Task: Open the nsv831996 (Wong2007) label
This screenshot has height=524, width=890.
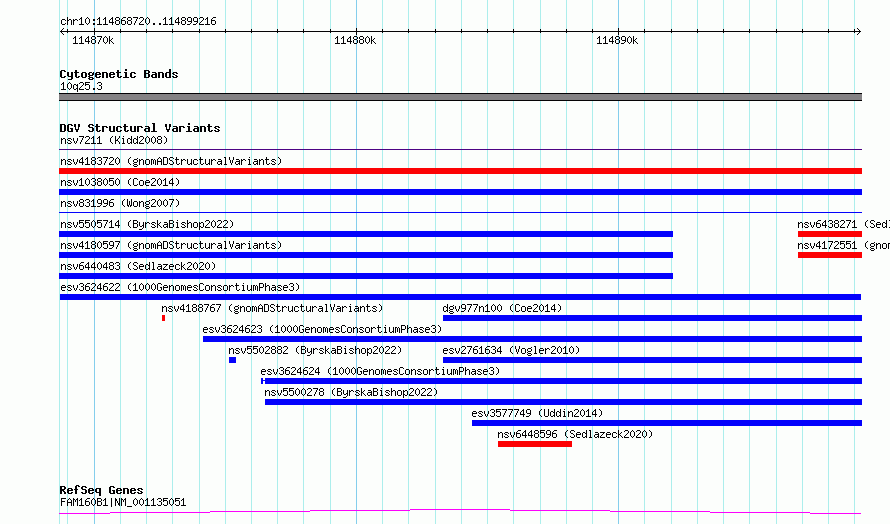Action: click(x=120, y=203)
